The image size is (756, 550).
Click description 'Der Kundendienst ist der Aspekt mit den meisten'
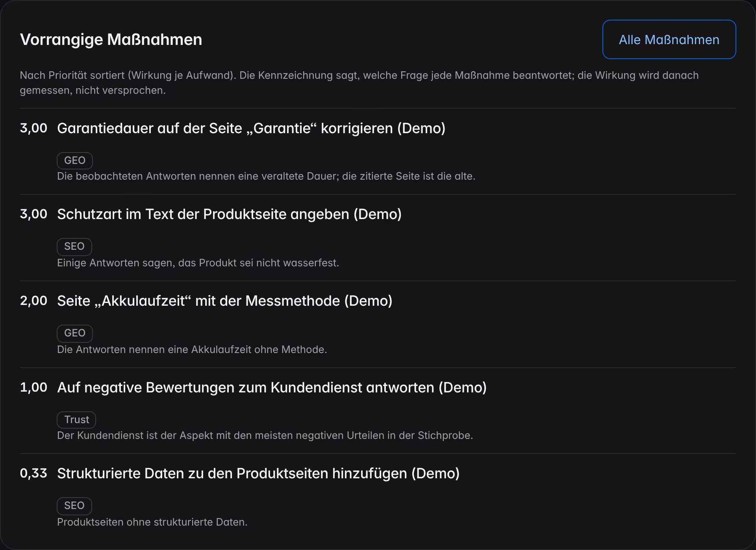click(x=265, y=435)
